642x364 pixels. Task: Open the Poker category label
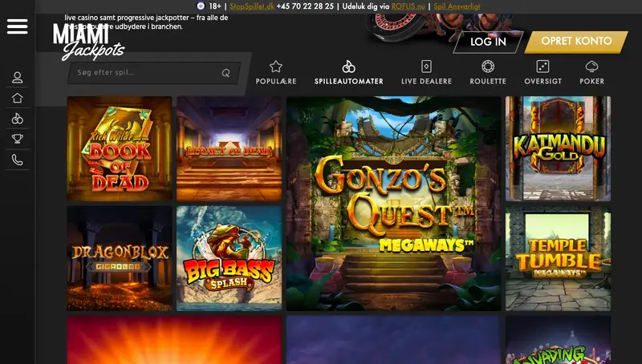(592, 82)
